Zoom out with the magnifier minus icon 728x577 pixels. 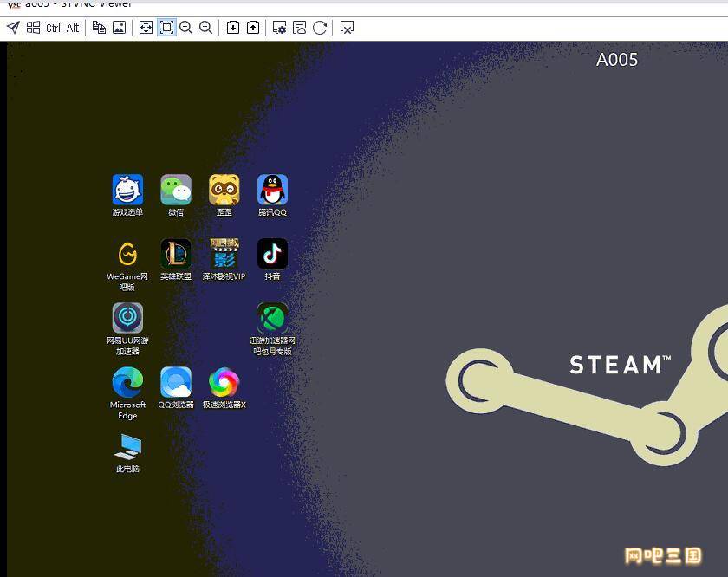tap(205, 28)
